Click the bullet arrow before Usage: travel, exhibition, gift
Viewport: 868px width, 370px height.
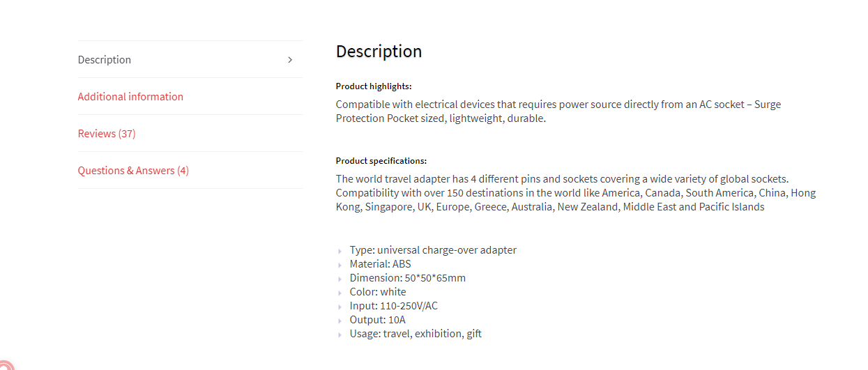[340, 334]
